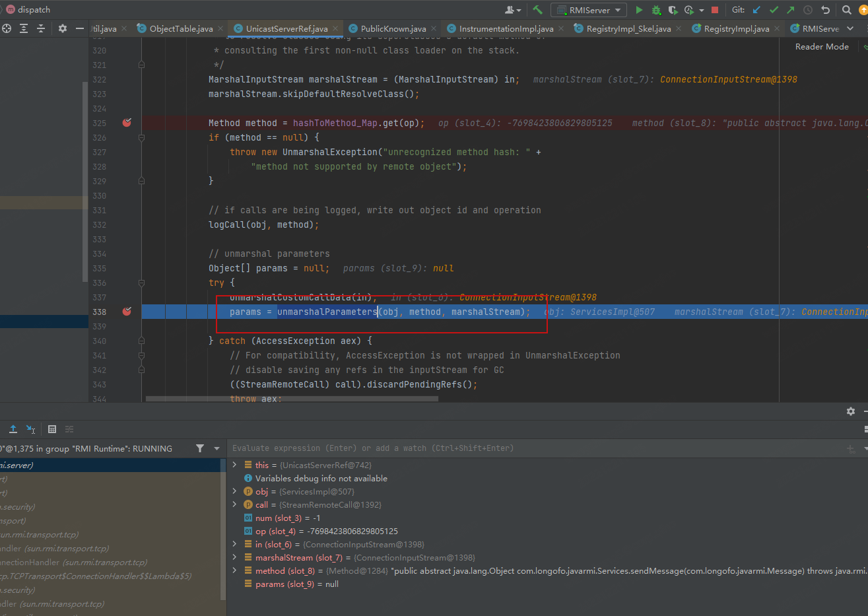Hide the project panel with minus icon
The image size is (868, 616).
click(x=80, y=28)
